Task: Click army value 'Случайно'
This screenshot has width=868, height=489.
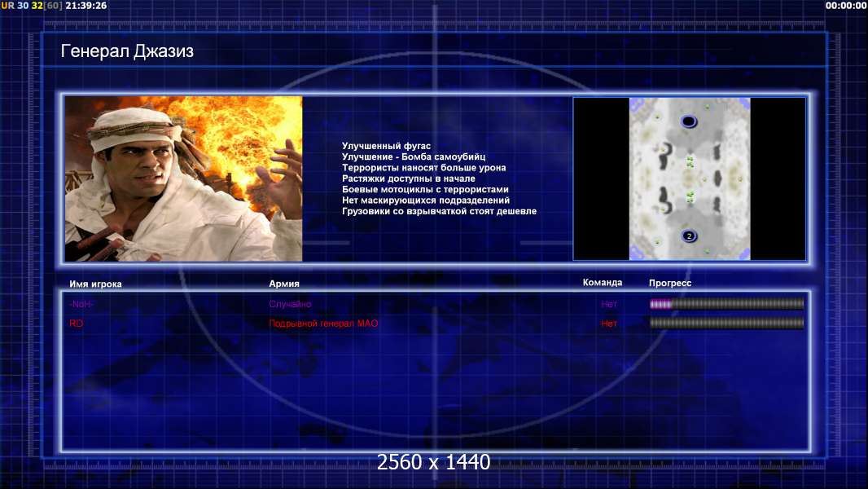Action: click(x=290, y=304)
